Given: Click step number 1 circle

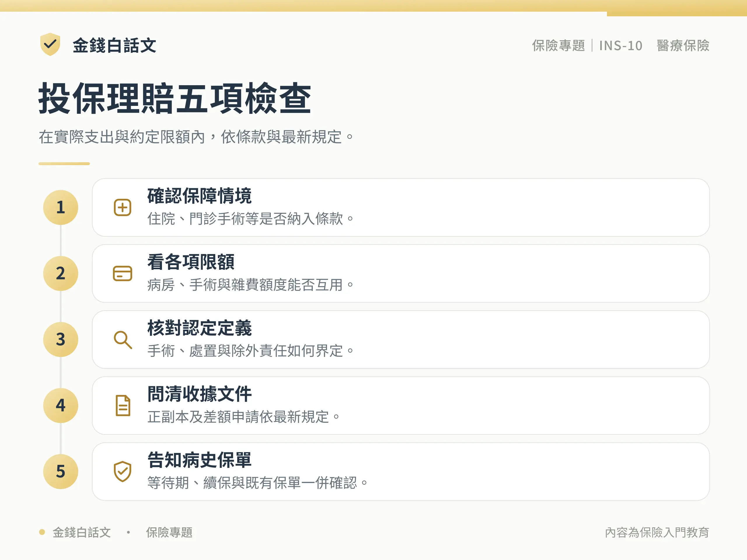Looking at the screenshot, I should pos(61,207).
